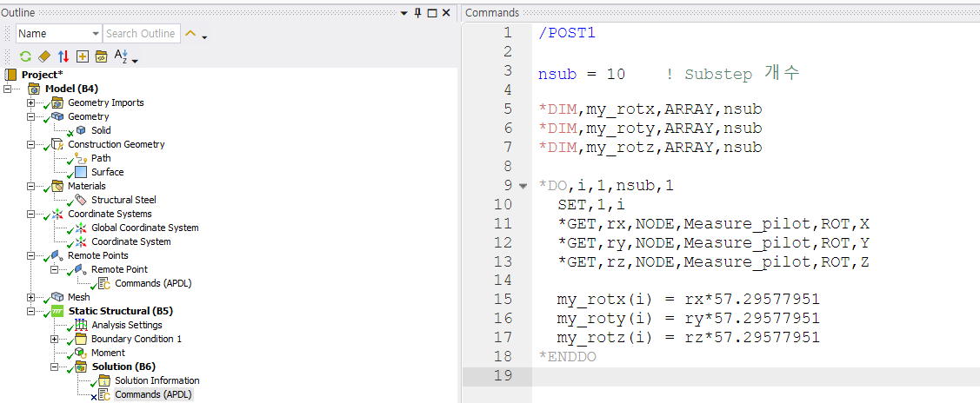Collapse the Model (B4) node
This screenshot has width=980, height=403.
(8, 89)
